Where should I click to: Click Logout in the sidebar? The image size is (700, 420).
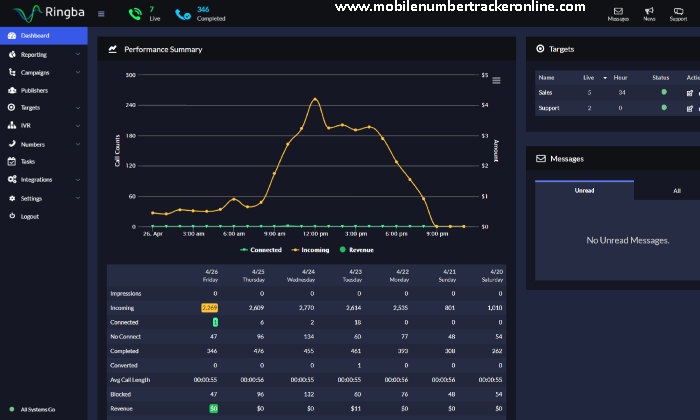pyautogui.click(x=30, y=216)
